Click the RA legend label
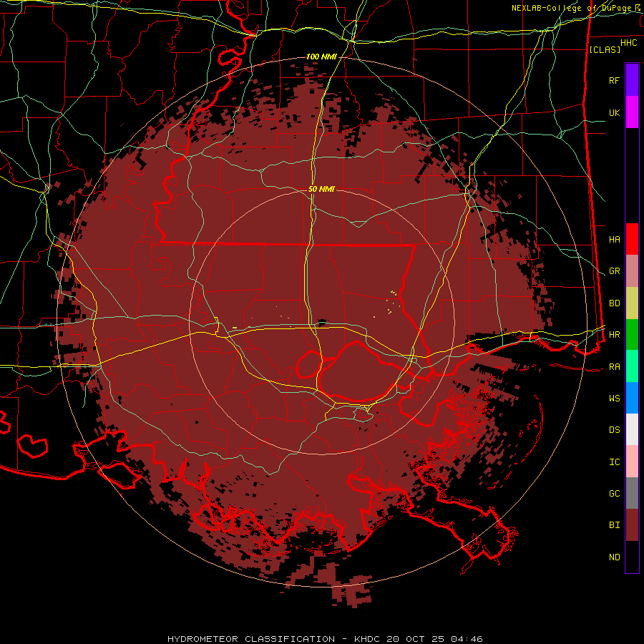 coord(614,367)
